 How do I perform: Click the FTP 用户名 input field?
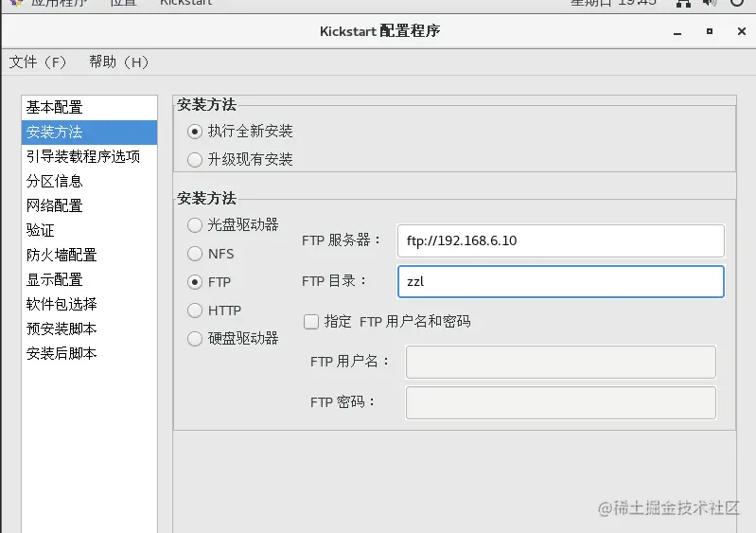[561, 362]
